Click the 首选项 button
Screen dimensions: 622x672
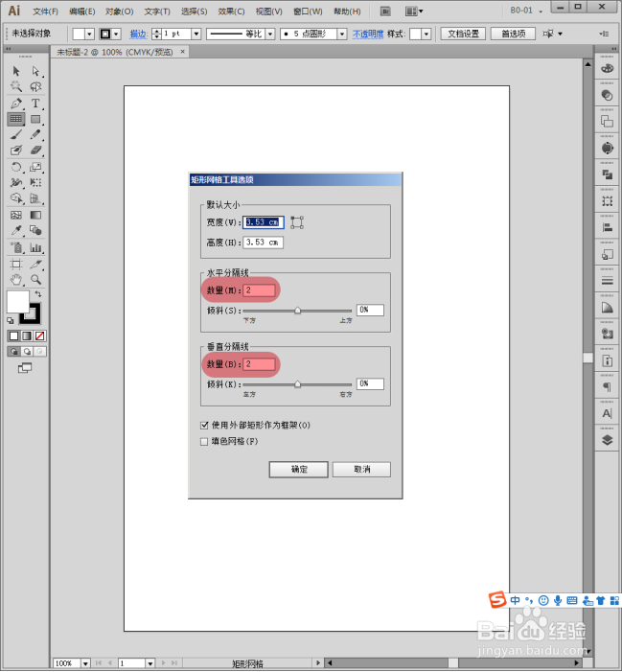tap(513, 34)
